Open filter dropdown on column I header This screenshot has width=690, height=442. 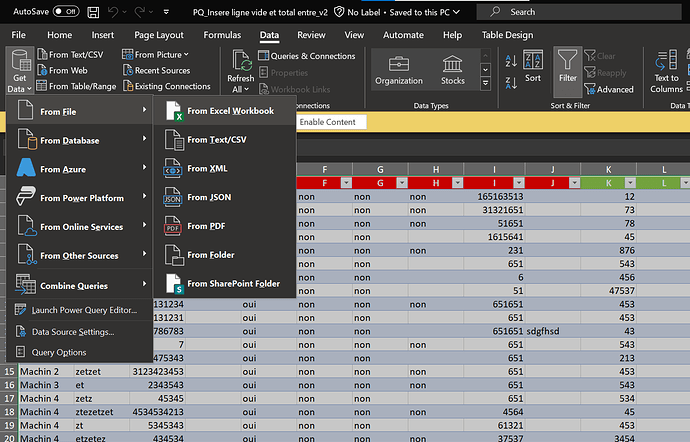519,183
